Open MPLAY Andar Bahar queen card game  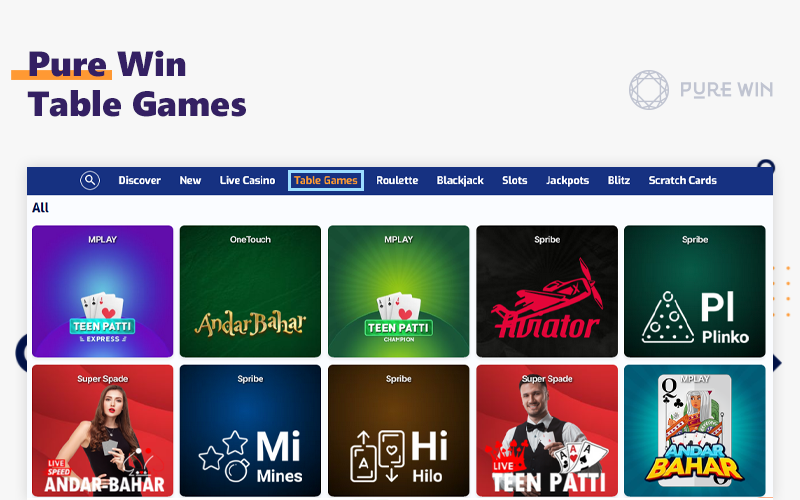pos(694,431)
